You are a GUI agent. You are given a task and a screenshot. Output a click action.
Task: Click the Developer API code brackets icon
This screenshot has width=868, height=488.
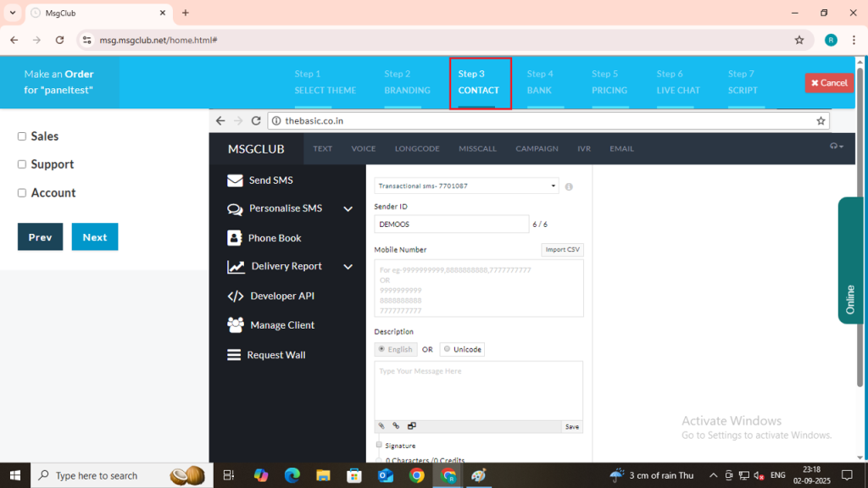236,296
